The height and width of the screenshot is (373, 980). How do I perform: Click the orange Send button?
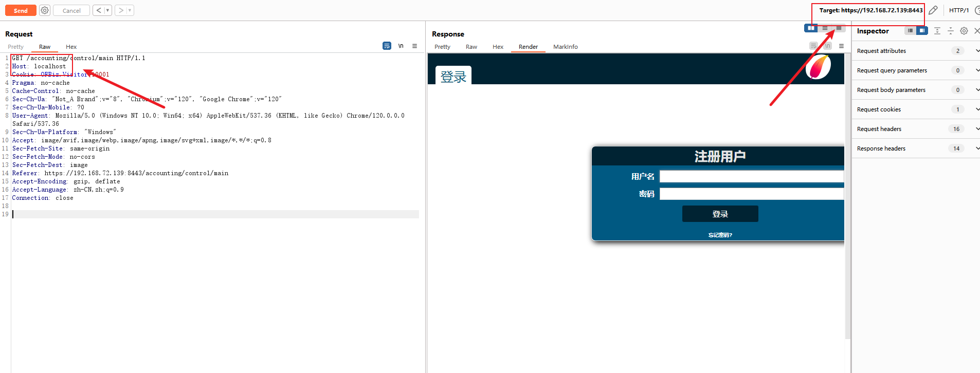coord(21,10)
